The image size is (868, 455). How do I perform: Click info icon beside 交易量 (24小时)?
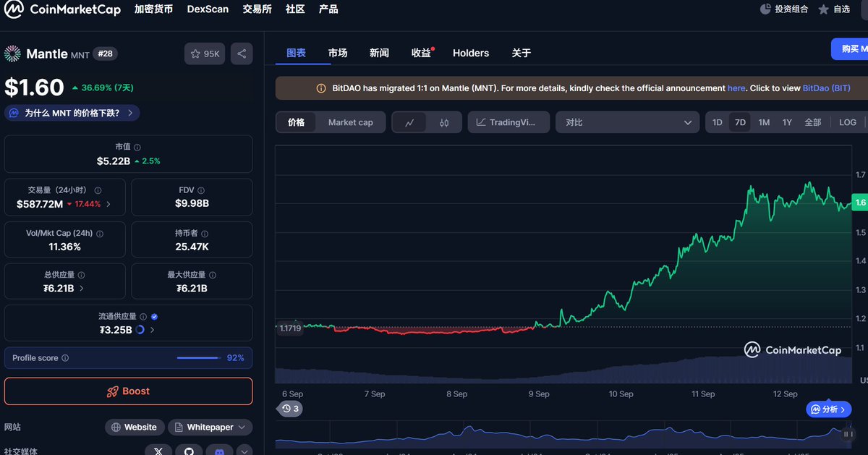(98, 190)
